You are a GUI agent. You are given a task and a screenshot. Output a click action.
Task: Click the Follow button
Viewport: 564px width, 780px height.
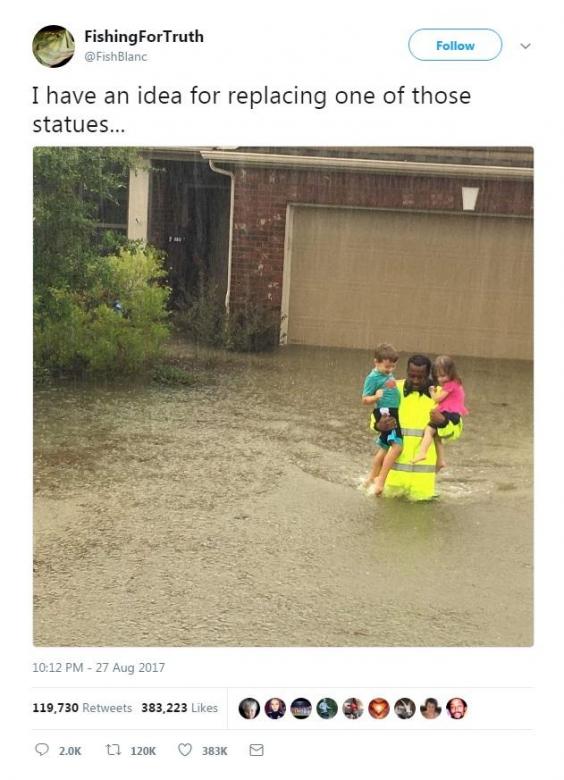click(455, 45)
